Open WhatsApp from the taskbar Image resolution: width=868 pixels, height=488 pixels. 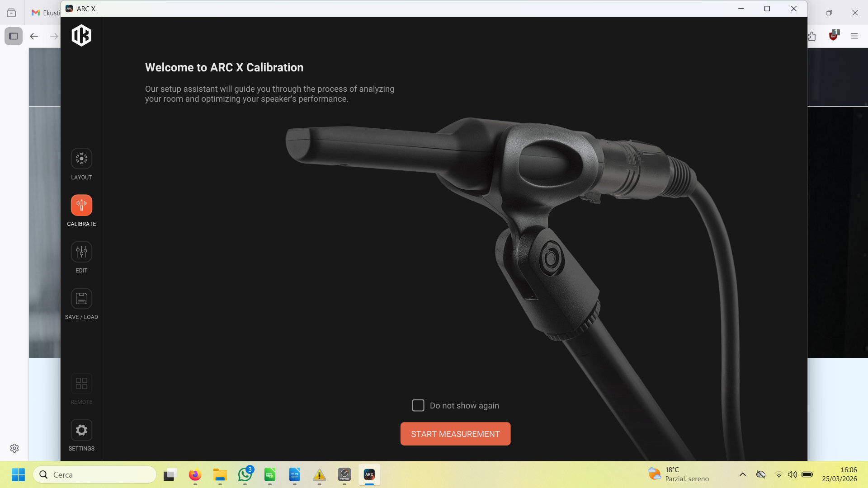coord(245,474)
